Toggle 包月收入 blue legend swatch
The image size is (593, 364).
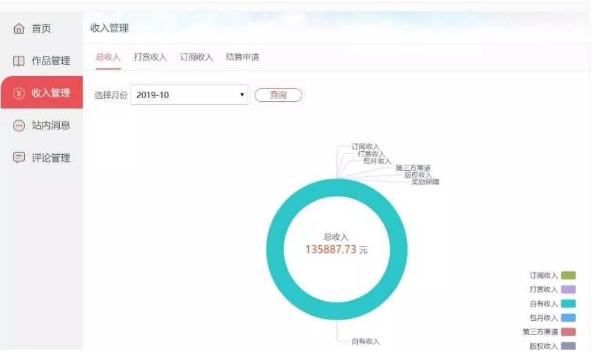568,318
